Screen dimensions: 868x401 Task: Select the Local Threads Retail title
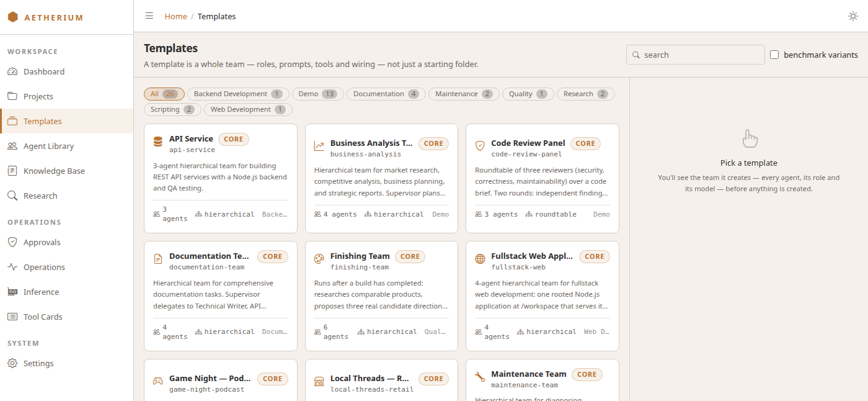click(x=370, y=378)
